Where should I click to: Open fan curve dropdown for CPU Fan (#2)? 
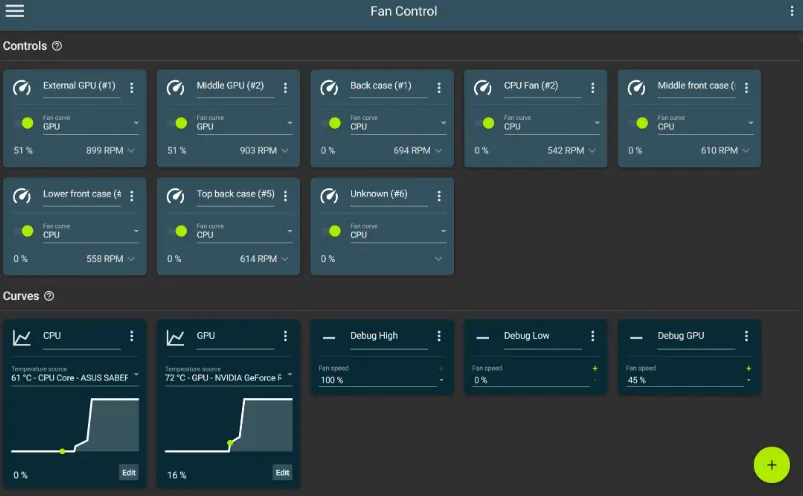pyautogui.click(x=552, y=123)
